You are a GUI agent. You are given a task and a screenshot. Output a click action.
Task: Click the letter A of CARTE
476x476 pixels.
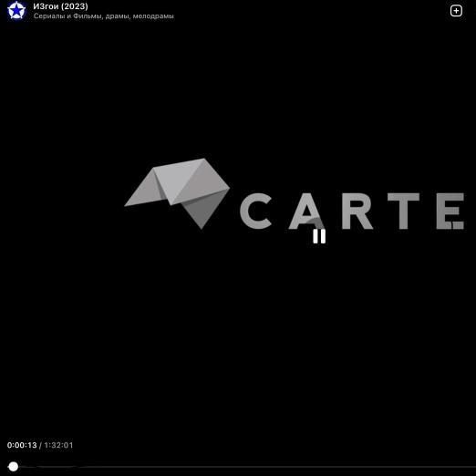[x=306, y=211]
